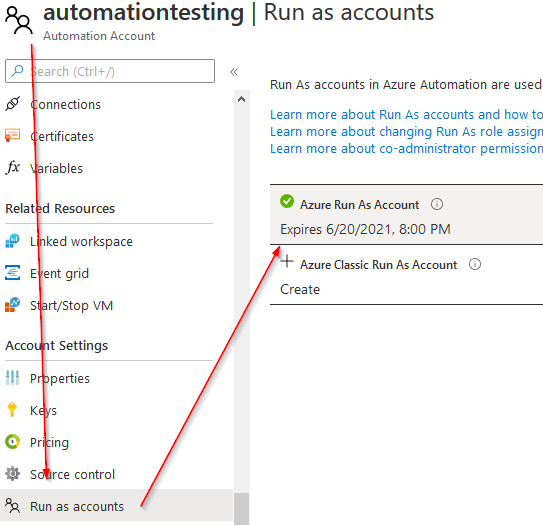Click Create under Azure Classic Run As Account
The height and width of the screenshot is (525, 543).
300,289
